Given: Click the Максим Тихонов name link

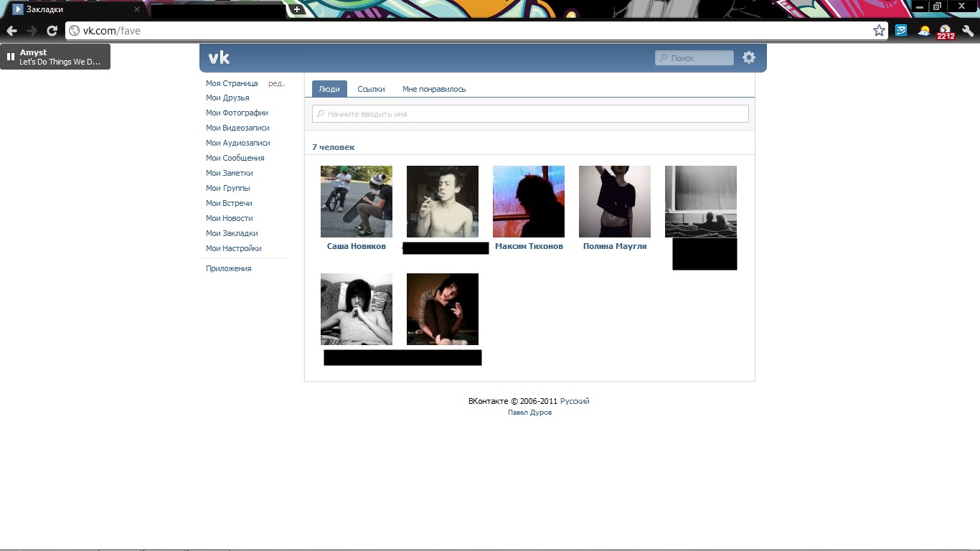Looking at the screenshot, I should (x=529, y=246).
